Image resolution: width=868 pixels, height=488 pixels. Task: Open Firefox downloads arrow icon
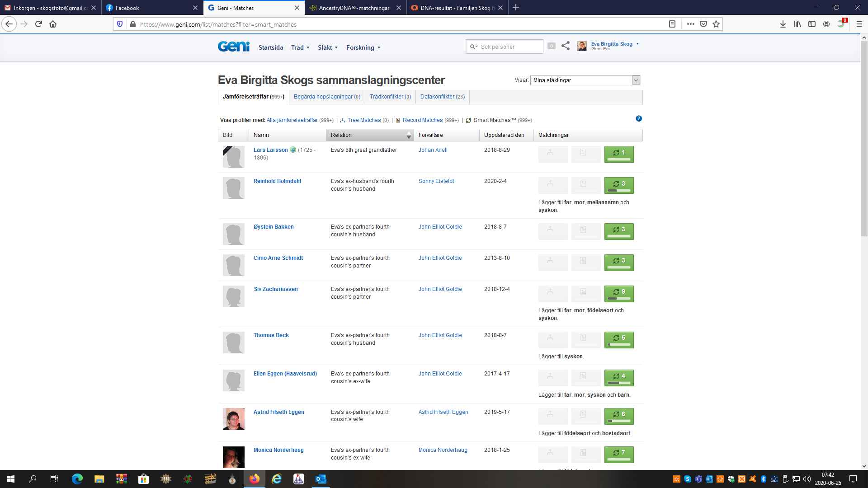coord(783,24)
